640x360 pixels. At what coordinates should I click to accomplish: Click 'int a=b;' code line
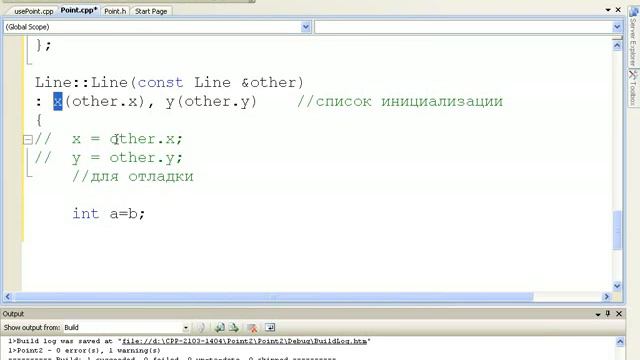pyautogui.click(x=109, y=213)
